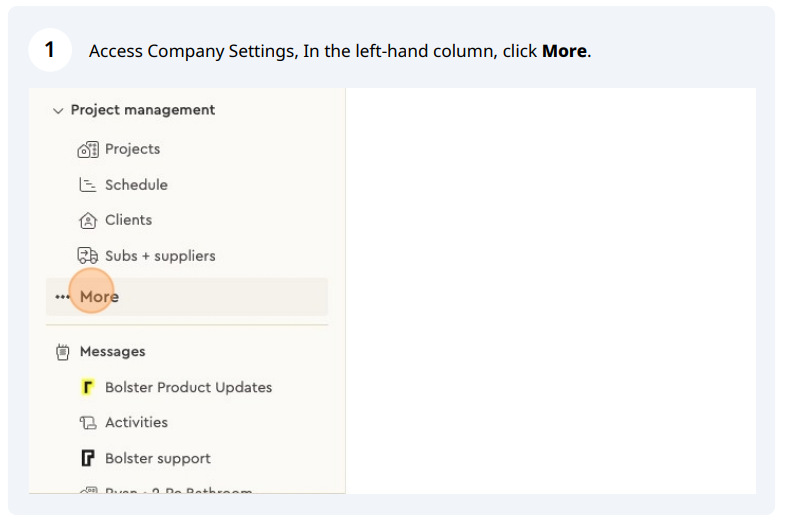786x525 pixels.
Task: Go to the Schedule menu item
Action: [x=136, y=185]
